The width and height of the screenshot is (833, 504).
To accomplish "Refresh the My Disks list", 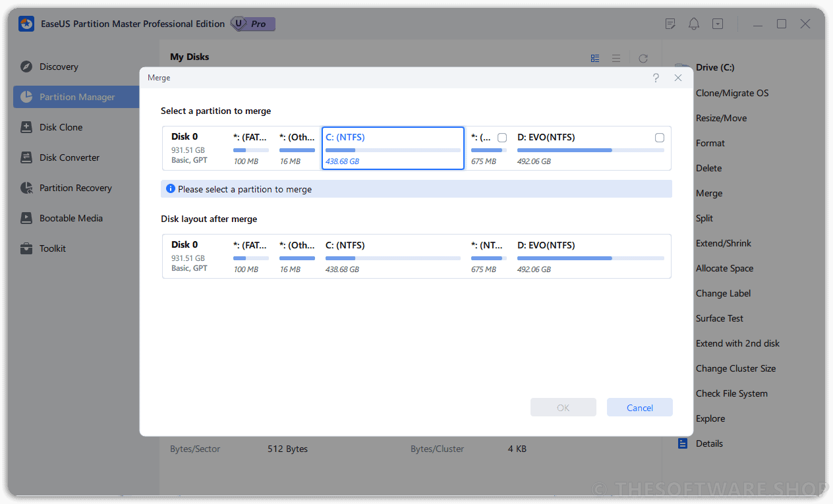I will coord(643,58).
